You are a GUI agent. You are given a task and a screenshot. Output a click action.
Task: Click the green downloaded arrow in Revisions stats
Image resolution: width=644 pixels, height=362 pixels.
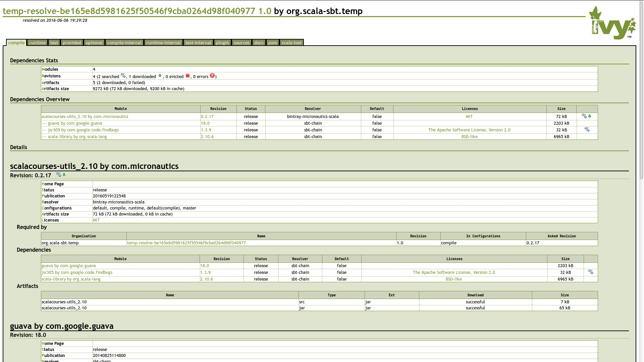tap(160, 76)
